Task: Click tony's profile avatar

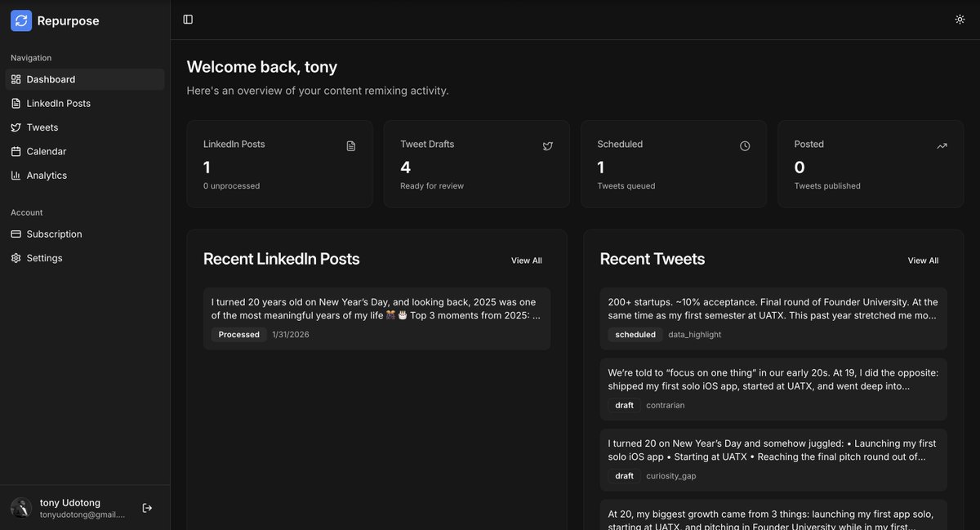Action: (x=21, y=508)
